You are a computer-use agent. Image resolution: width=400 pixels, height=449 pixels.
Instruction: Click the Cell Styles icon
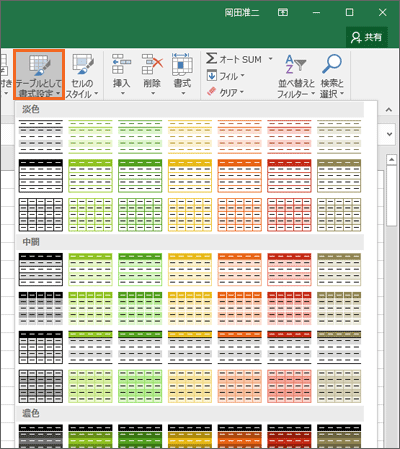coord(83,64)
